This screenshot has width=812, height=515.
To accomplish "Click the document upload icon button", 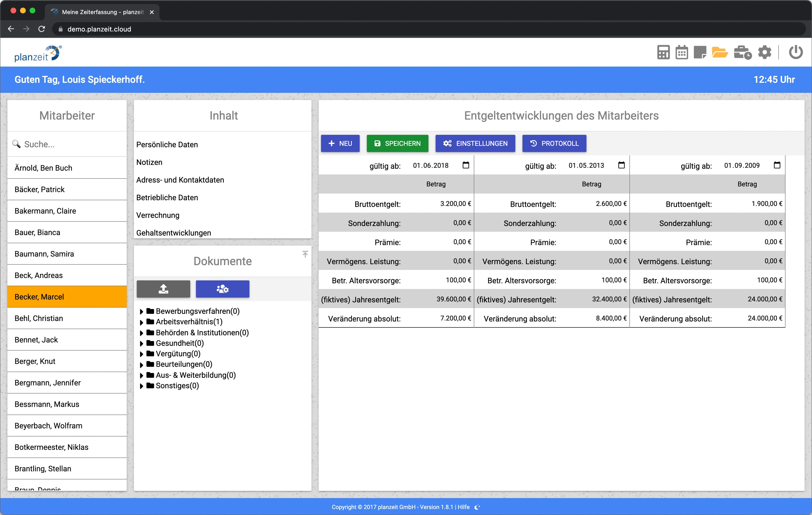I will click(163, 289).
